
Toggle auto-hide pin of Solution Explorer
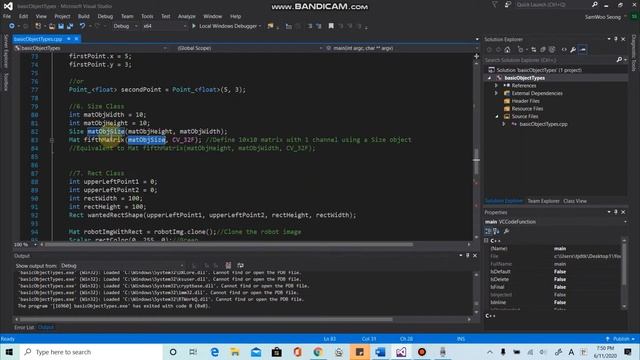point(616,39)
